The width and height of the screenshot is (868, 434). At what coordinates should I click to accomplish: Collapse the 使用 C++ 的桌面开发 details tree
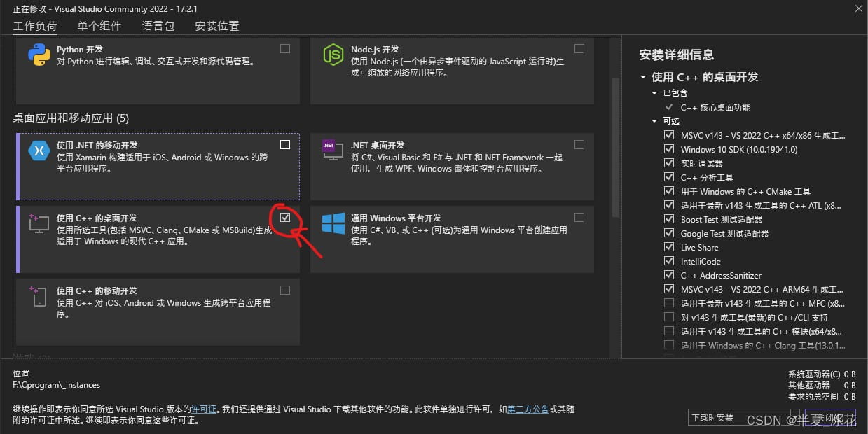[x=643, y=77]
